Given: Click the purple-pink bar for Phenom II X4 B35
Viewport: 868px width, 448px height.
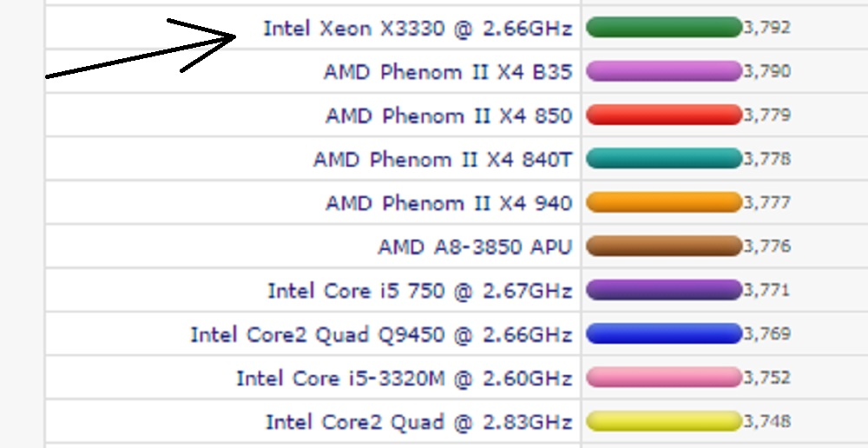Looking at the screenshot, I should coord(664,71).
